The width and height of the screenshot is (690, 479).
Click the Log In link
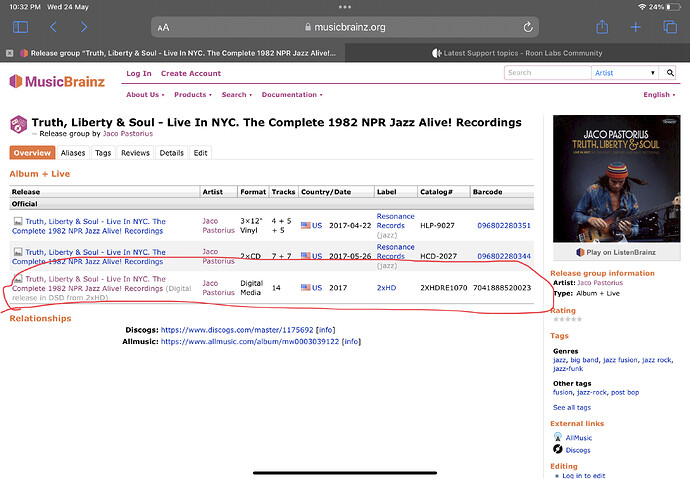pyautogui.click(x=139, y=73)
